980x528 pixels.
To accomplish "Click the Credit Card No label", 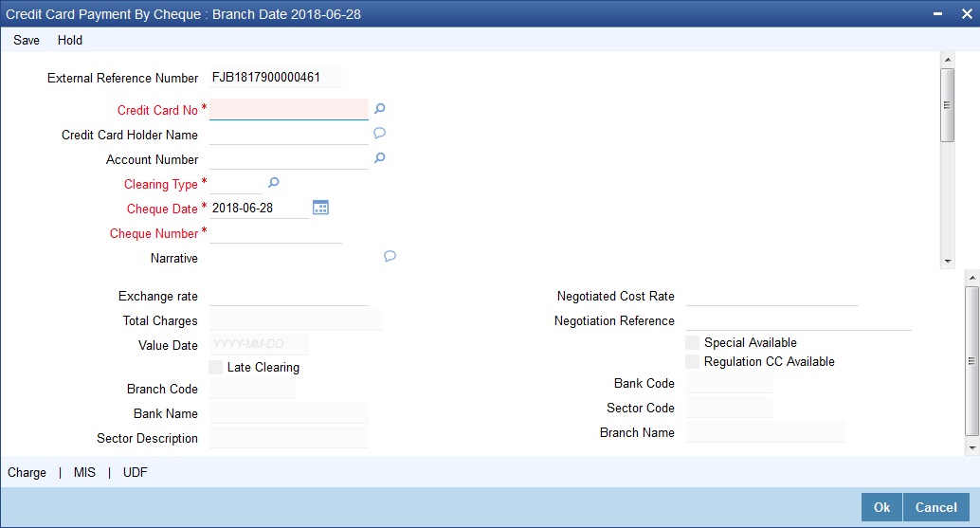I will [157, 110].
